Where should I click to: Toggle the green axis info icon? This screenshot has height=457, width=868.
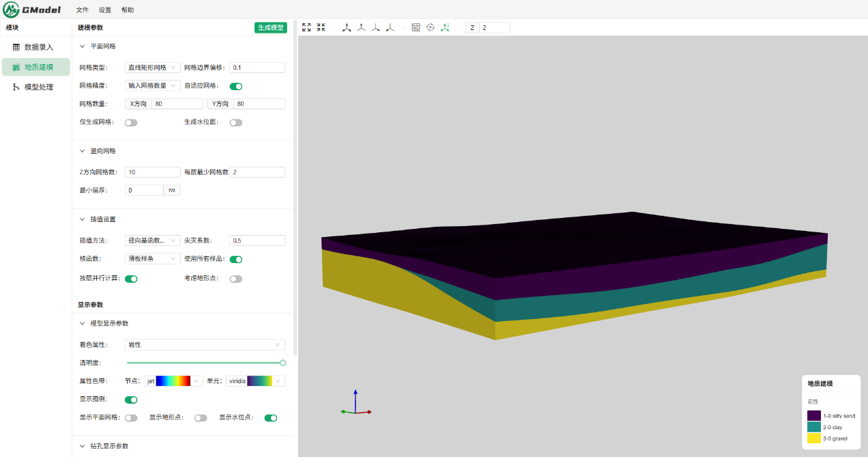445,27
